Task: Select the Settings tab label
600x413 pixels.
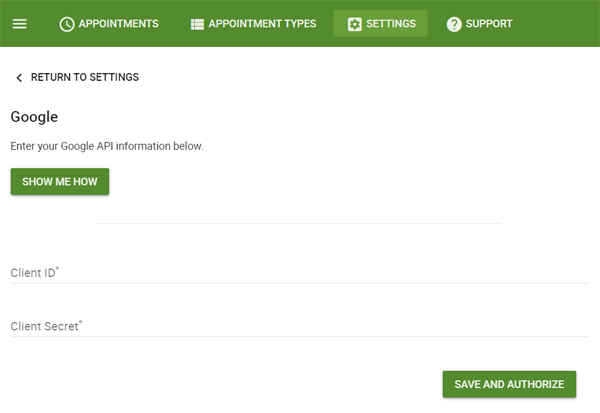Action: [391, 24]
